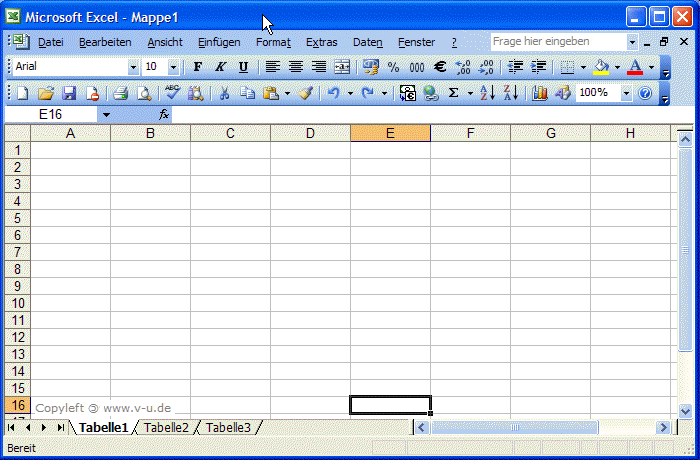Image resolution: width=700 pixels, height=460 pixels.
Task: Decrease decimal places
Action: pyautogui.click(x=486, y=67)
